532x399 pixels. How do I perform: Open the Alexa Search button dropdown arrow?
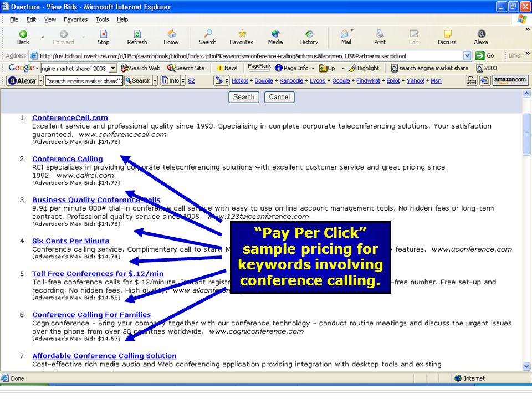(155, 81)
